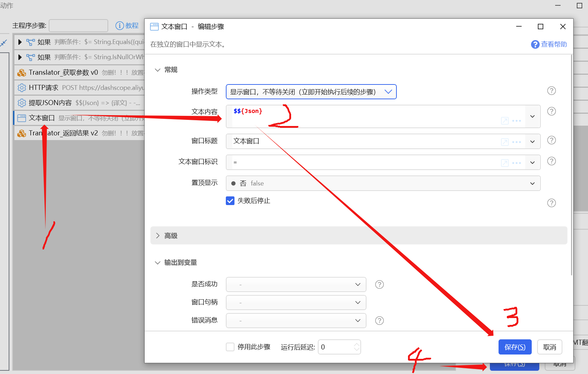
Task: Collapse the 常规 section
Action: click(158, 70)
